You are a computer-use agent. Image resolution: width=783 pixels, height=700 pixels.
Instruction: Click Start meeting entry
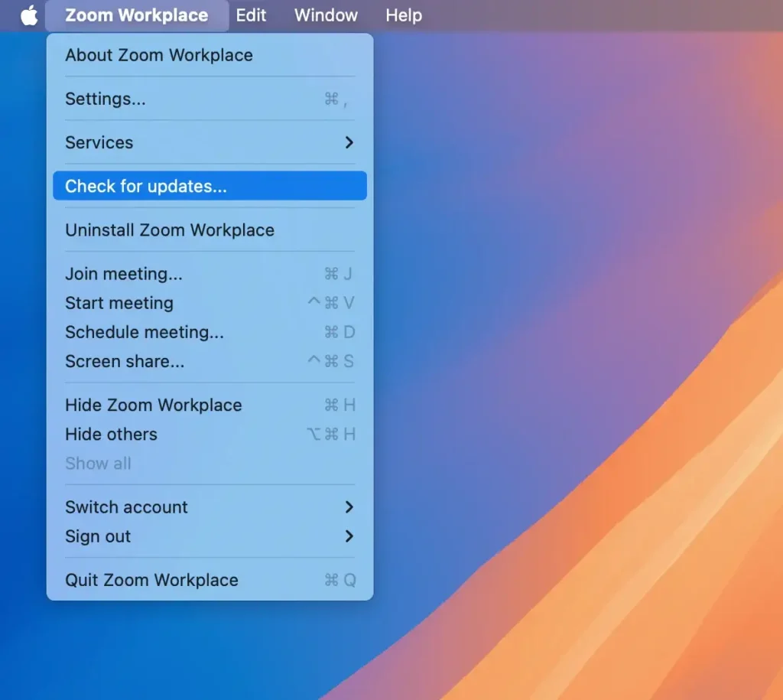click(x=210, y=303)
